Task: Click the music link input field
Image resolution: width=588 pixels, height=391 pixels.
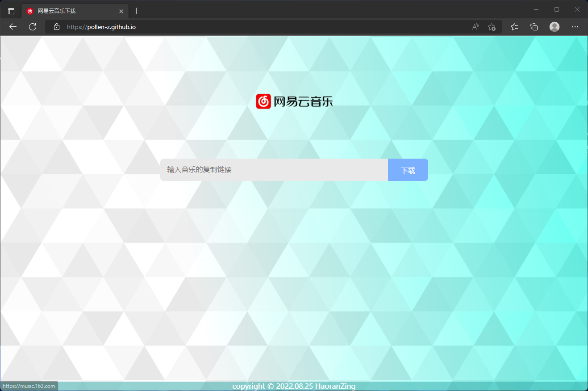Action: click(x=274, y=170)
